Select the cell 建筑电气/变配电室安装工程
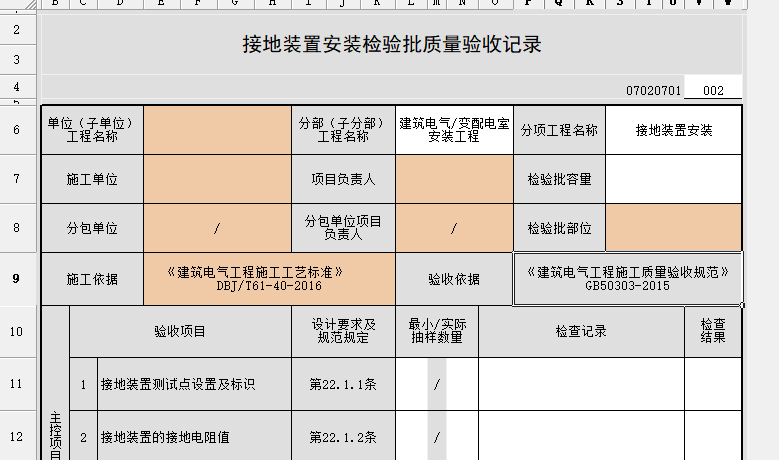Viewport: 779px width, 460px height. coord(454,130)
